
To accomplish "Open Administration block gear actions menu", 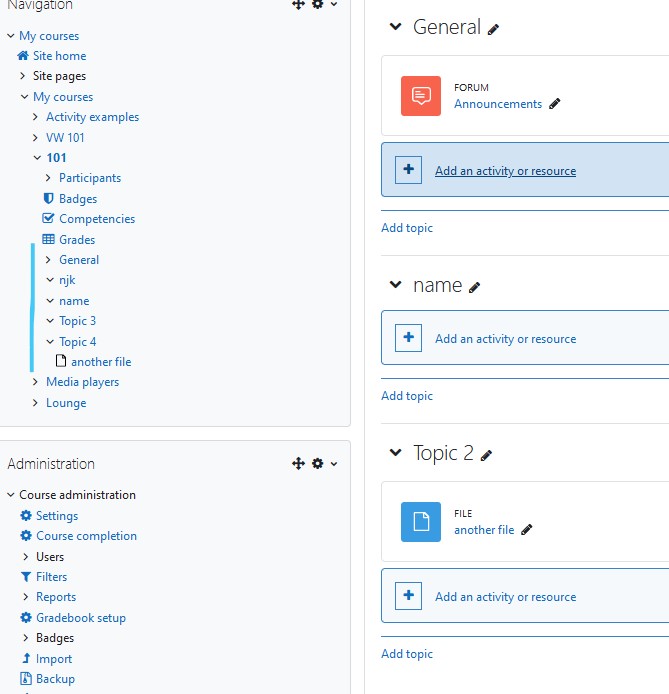I will point(324,463).
